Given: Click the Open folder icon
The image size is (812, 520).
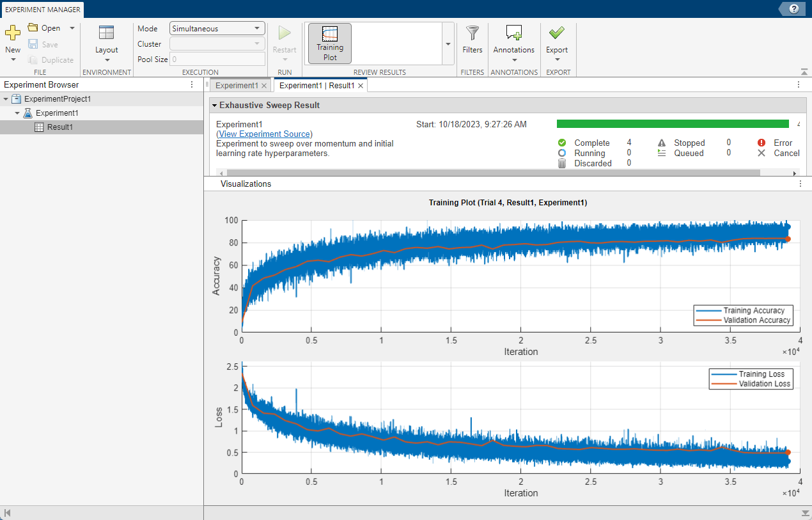Looking at the screenshot, I should tap(33, 28).
